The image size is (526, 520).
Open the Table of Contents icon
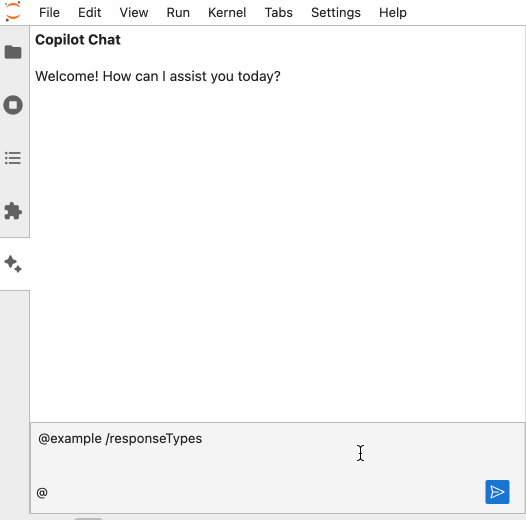point(13,158)
